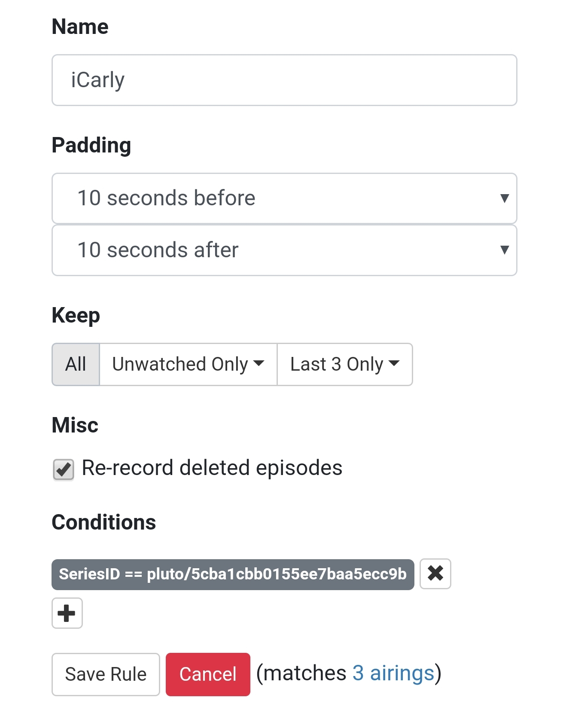Click the Misc section heading
Screen dimensions: 566x728
click(75, 425)
